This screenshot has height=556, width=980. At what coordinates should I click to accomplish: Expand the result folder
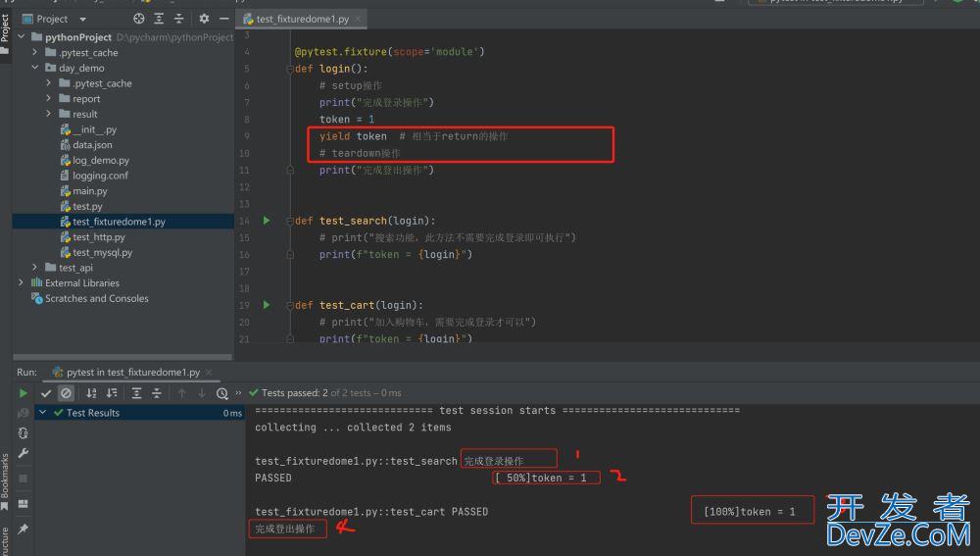(49, 114)
